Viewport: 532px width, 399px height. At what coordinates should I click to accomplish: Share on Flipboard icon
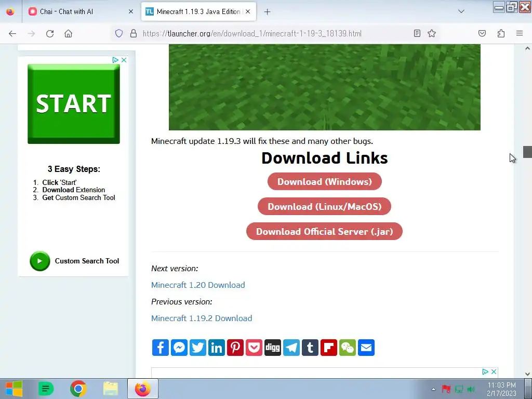click(329, 348)
